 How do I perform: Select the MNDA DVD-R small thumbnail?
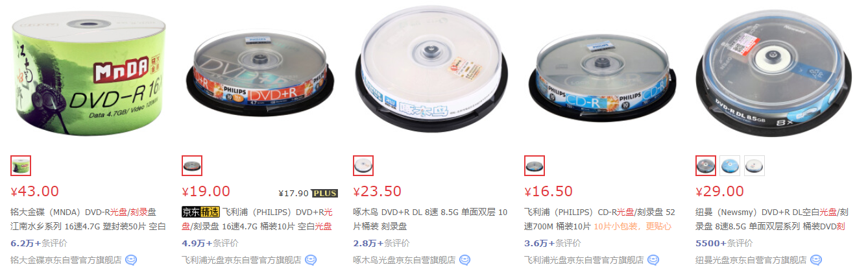[x=21, y=166]
